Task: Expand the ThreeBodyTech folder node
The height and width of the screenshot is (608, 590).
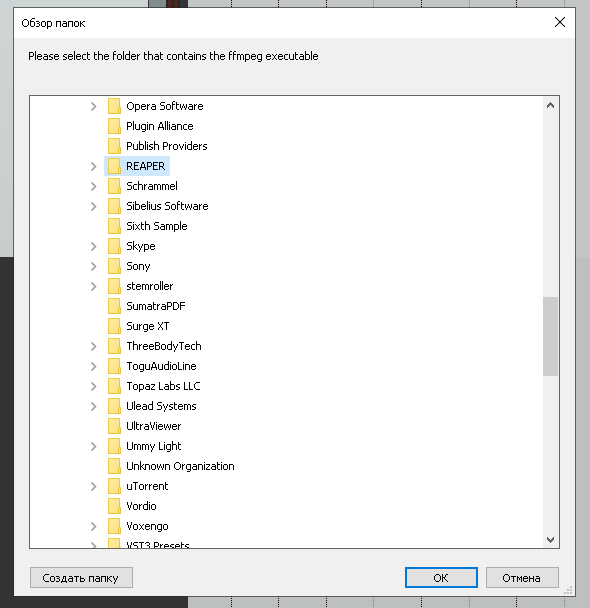Action: (93, 346)
